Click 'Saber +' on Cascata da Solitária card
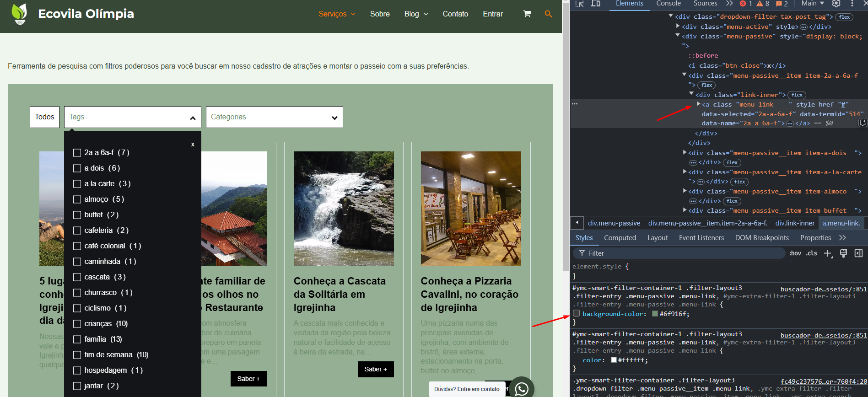Screen dimensions: 868x397 tap(376, 369)
